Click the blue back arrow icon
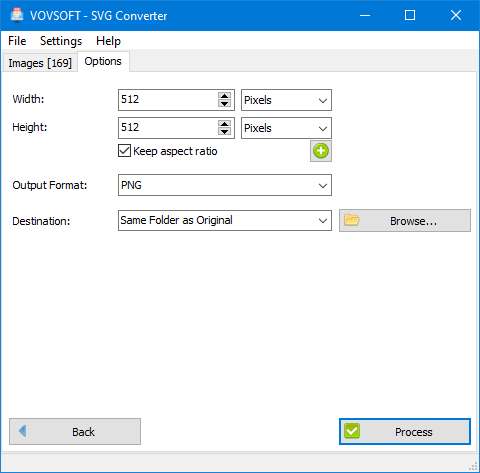Image resolution: width=480 pixels, height=473 pixels. [23, 431]
